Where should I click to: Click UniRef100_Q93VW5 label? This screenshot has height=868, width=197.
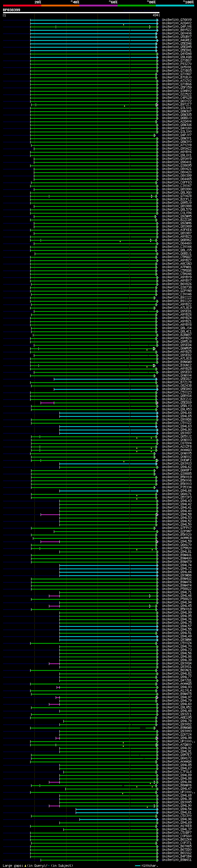(x=177, y=802)
